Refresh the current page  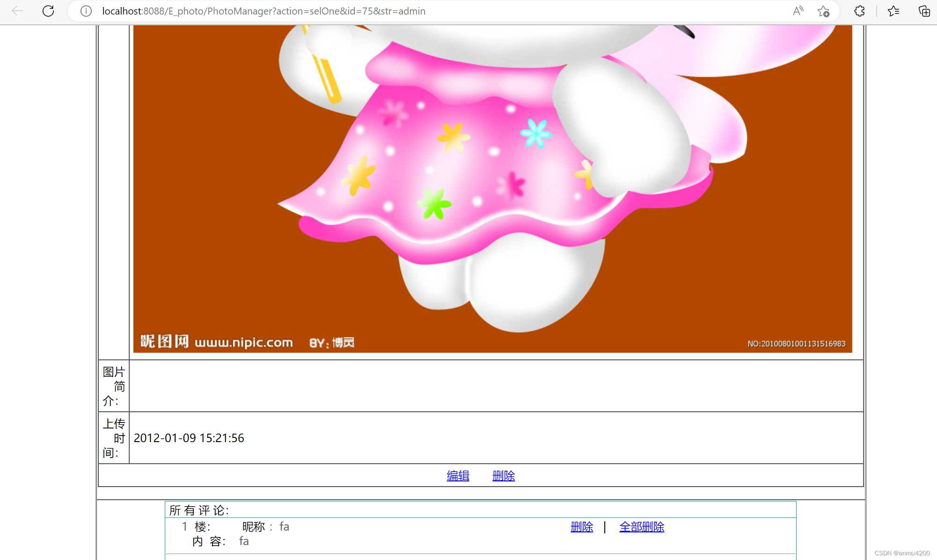click(x=48, y=11)
